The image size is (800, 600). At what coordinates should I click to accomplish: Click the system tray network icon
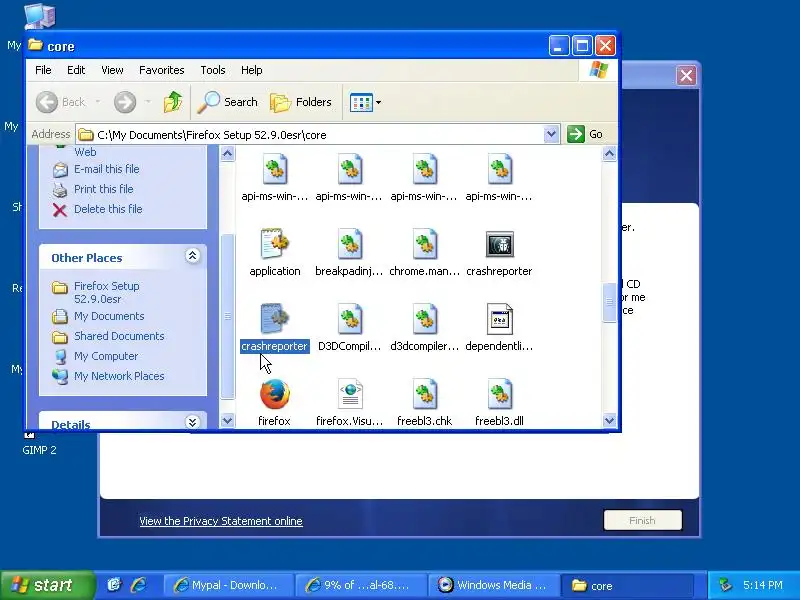pyautogui.click(x=724, y=585)
